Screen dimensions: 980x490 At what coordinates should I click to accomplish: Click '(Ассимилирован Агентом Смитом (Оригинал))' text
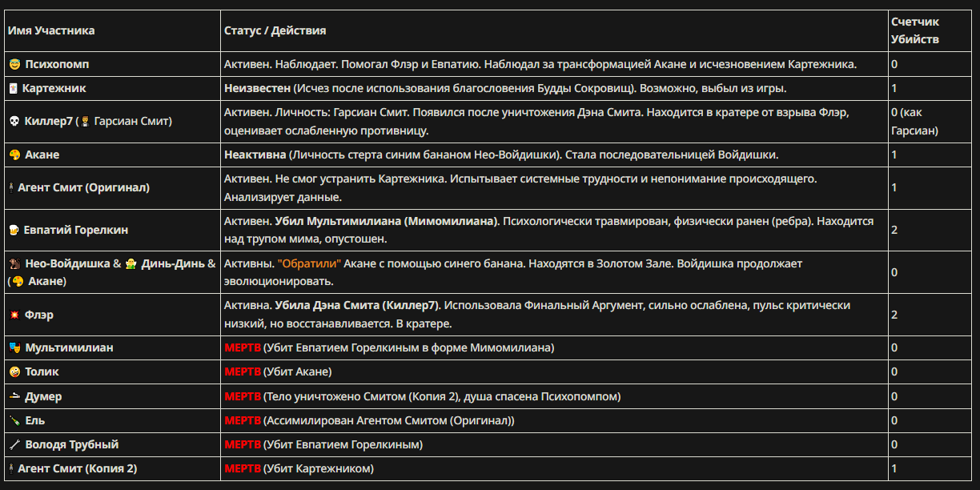click(x=389, y=420)
